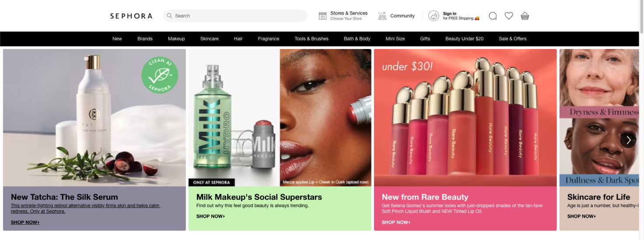
Task: Open the store locator building icon
Action: click(x=322, y=16)
